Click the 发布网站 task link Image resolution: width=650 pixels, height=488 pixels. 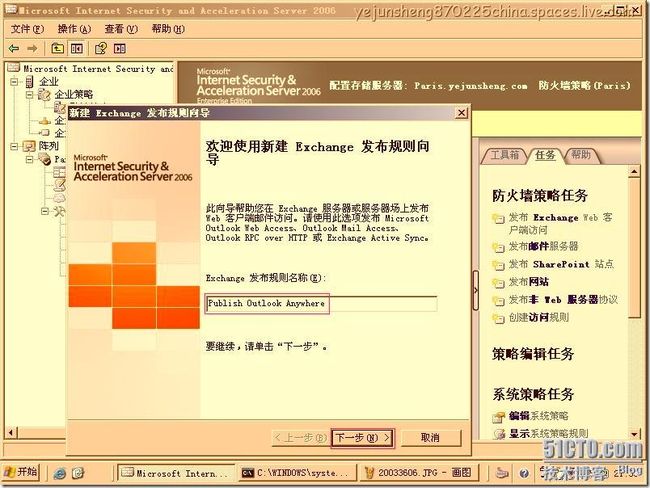(529, 282)
